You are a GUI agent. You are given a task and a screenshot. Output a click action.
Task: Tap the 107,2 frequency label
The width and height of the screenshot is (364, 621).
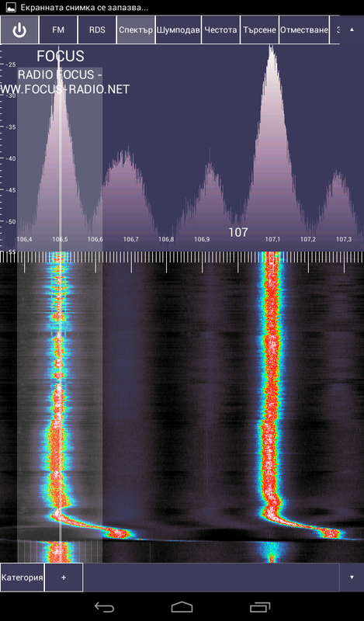308,240
